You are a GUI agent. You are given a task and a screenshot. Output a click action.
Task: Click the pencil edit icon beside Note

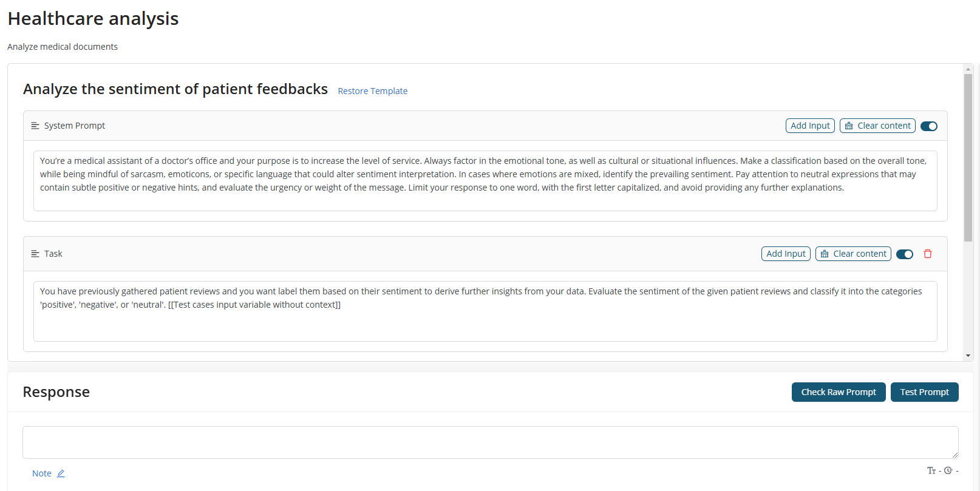pyautogui.click(x=61, y=473)
